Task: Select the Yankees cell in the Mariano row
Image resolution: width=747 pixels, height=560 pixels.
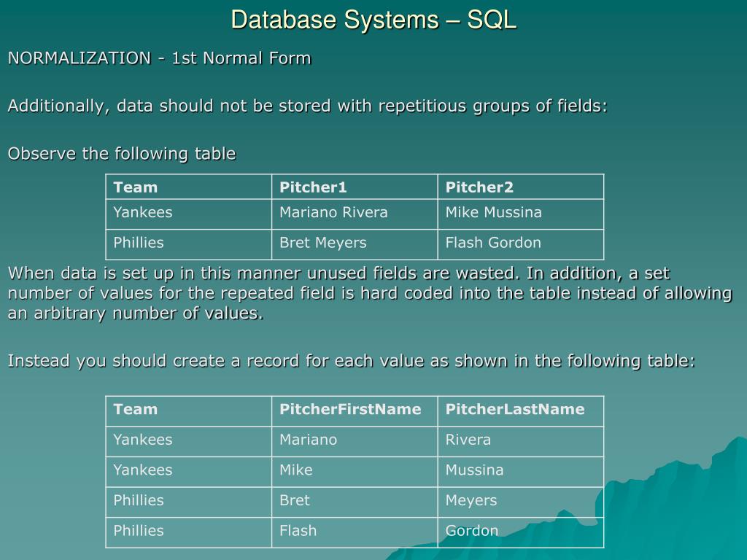Action: point(189,441)
